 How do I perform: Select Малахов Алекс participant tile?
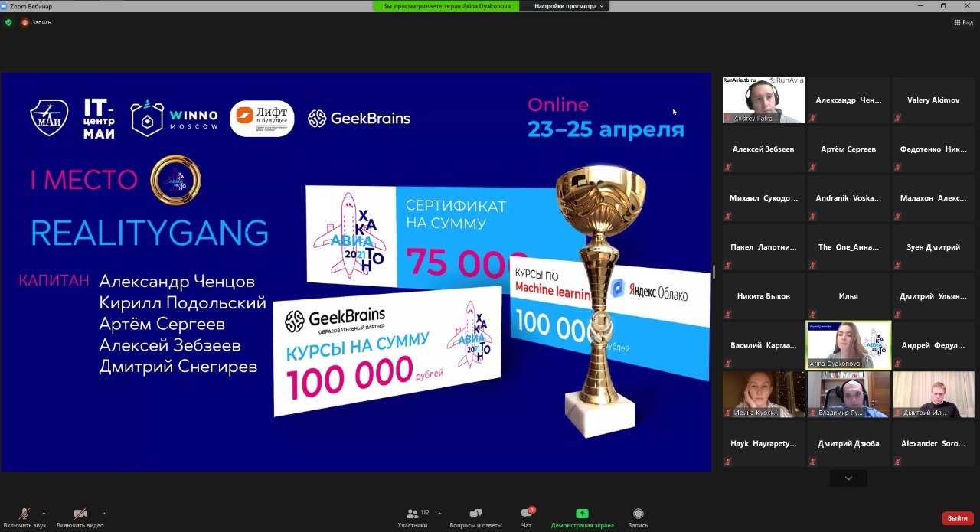pos(933,198)
